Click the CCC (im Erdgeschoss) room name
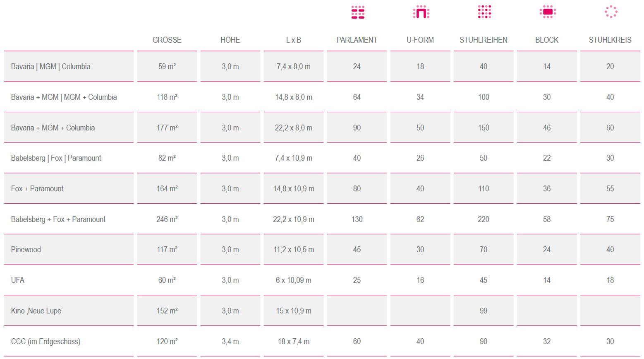The width and height of the screenshot is (644, 359). (46, 342)
